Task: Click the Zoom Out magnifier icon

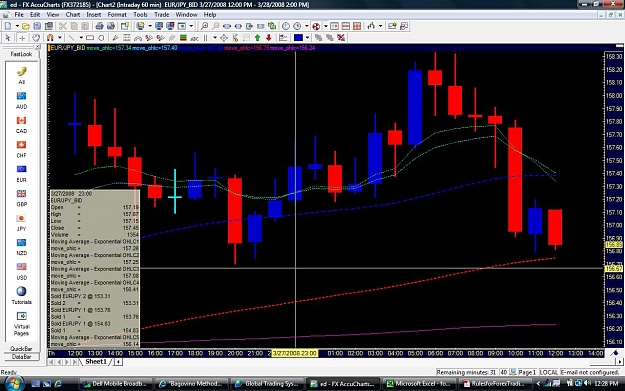Action: point(216,26)
